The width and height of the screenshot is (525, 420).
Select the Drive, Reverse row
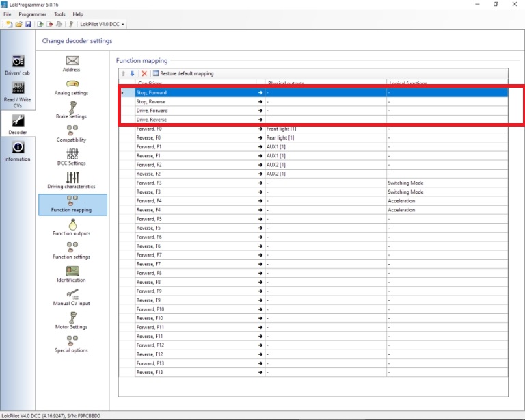[x=313, y=120]
